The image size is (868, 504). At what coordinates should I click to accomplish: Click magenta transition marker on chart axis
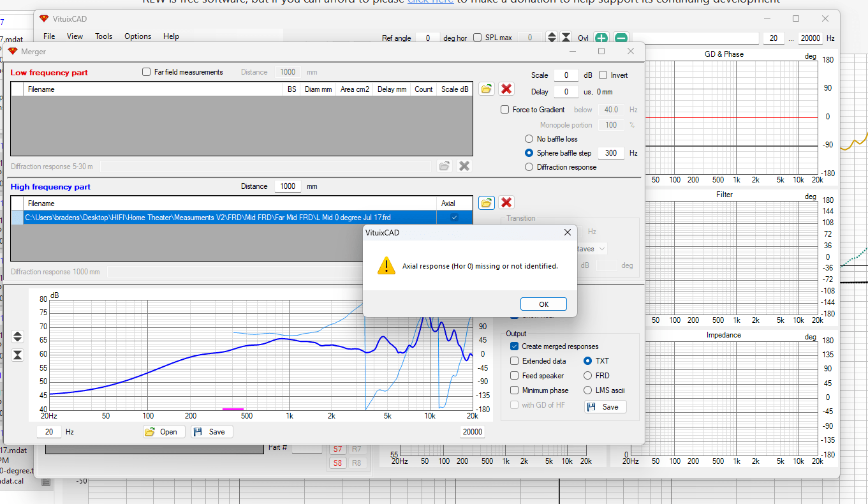click(x=233, y=410)
